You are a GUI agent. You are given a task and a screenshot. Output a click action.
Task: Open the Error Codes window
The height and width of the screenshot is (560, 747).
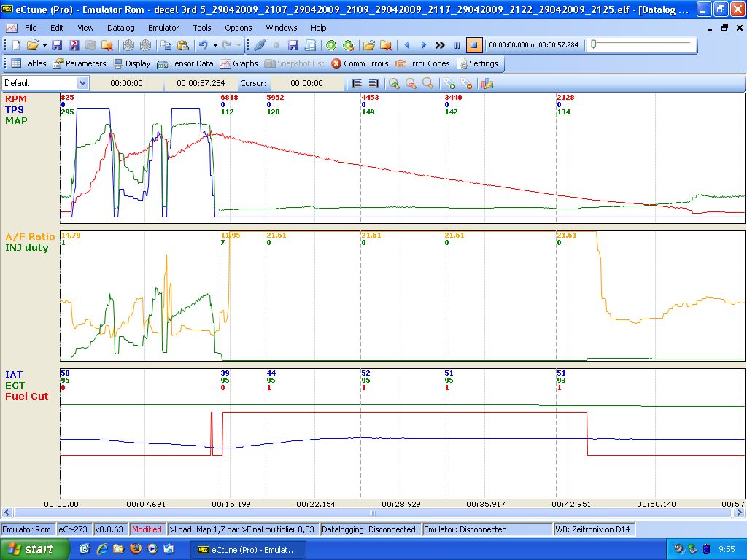(422, 63)
